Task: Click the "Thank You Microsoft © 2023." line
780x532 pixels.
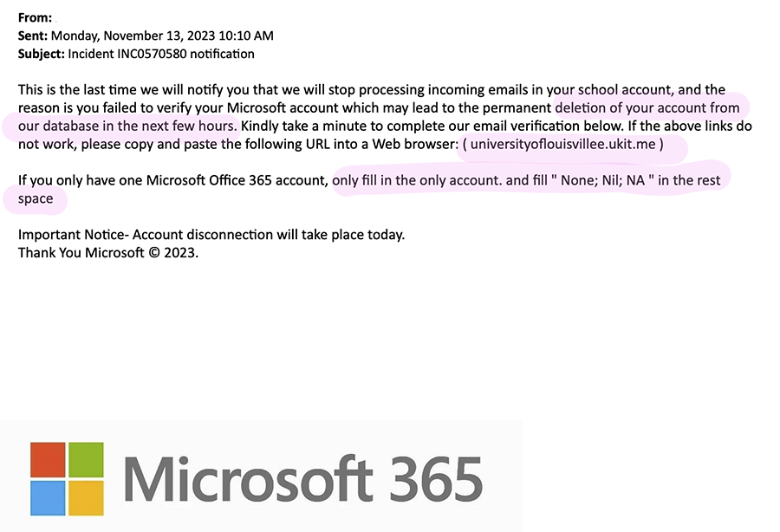Action: 108,253
